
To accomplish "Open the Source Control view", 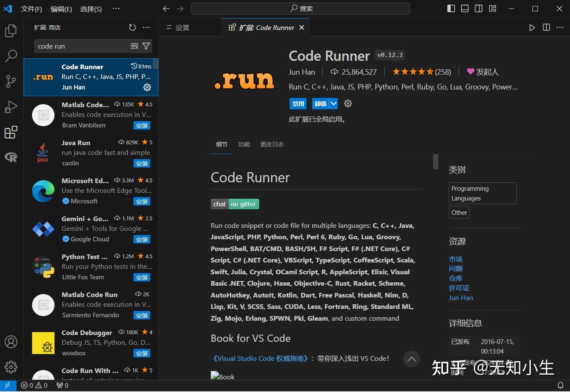I will [11, 81].
